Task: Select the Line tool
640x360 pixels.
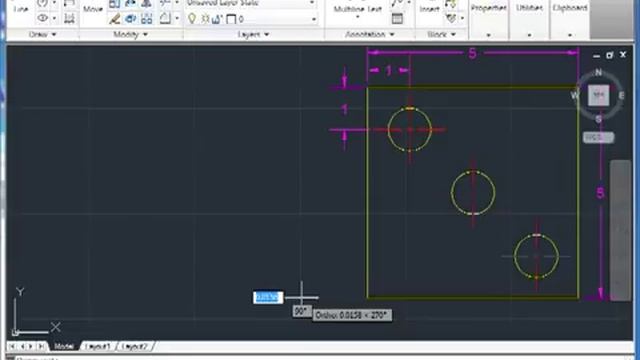Action: [x=20, y=8]
